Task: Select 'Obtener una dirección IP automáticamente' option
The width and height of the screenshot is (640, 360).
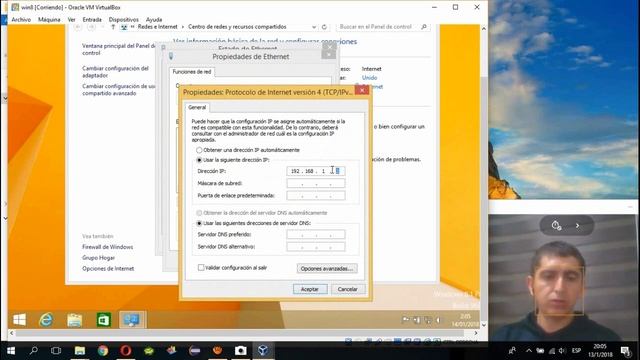Action: click(199, 150)
